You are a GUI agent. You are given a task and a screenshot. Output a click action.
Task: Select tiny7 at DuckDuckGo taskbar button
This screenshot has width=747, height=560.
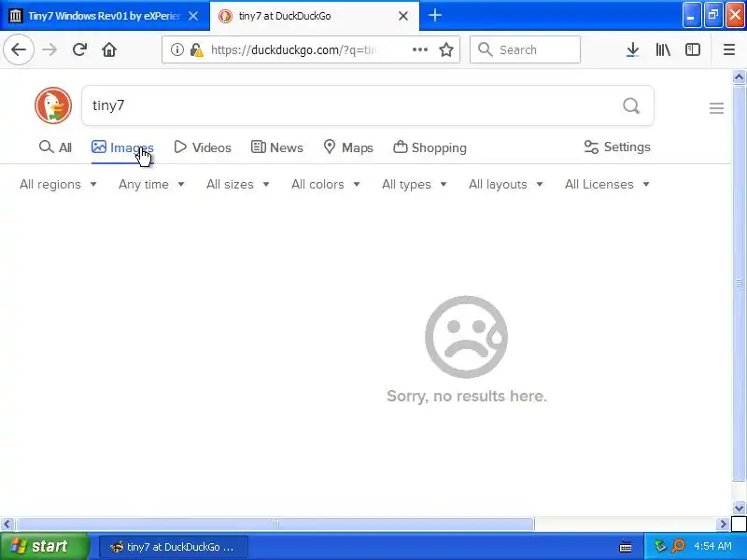point(174,547)
